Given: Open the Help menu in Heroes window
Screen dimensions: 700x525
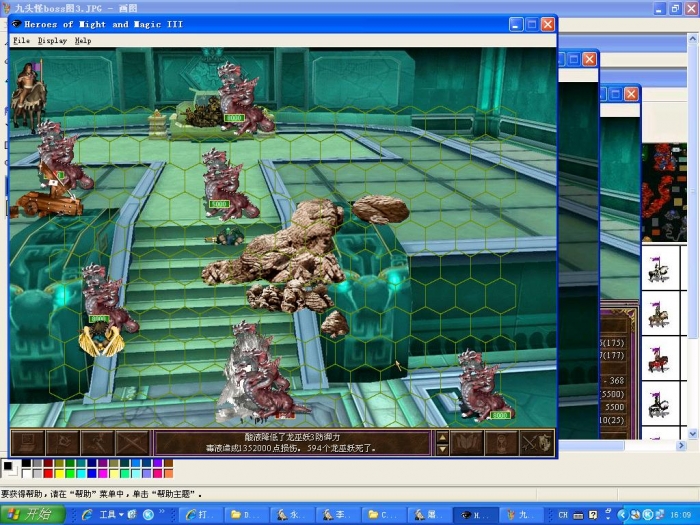Looking at the screenshot, I should pyautogui.click(x=83, y=41).
